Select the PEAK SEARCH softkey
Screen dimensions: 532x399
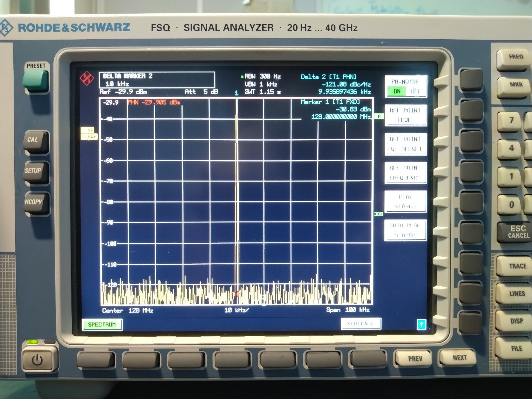point(405,202)
